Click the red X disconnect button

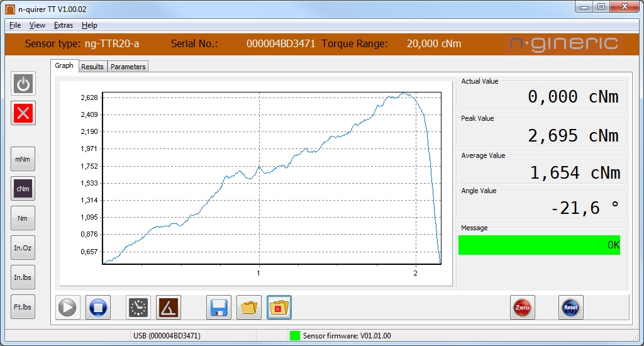(23, 113)
